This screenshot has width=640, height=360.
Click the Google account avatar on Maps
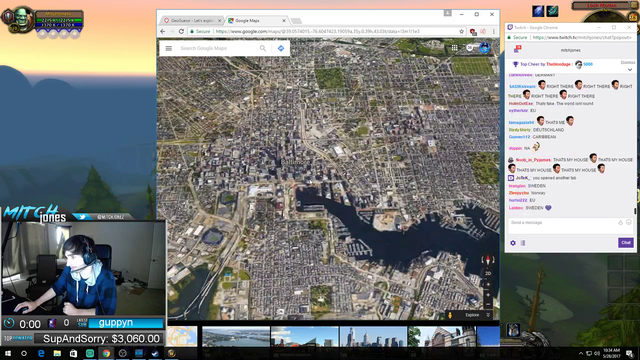coord(484,48)
